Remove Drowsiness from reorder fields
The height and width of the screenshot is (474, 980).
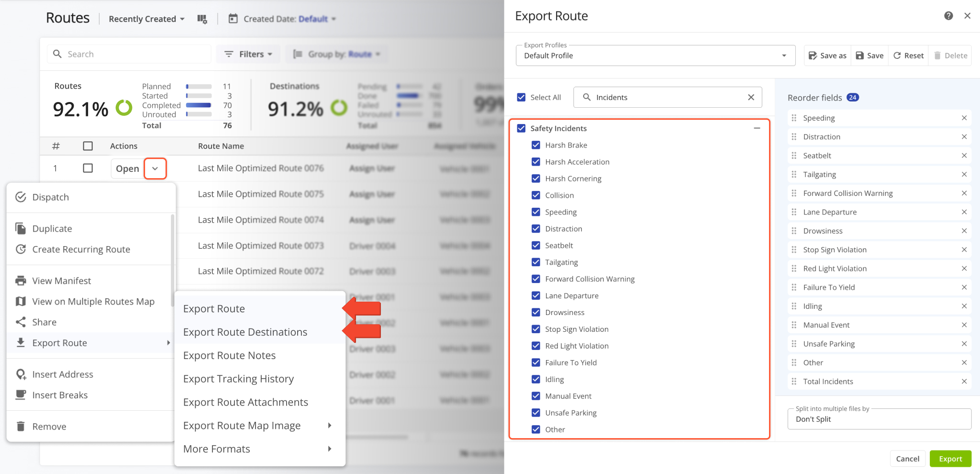click(964, 231)
